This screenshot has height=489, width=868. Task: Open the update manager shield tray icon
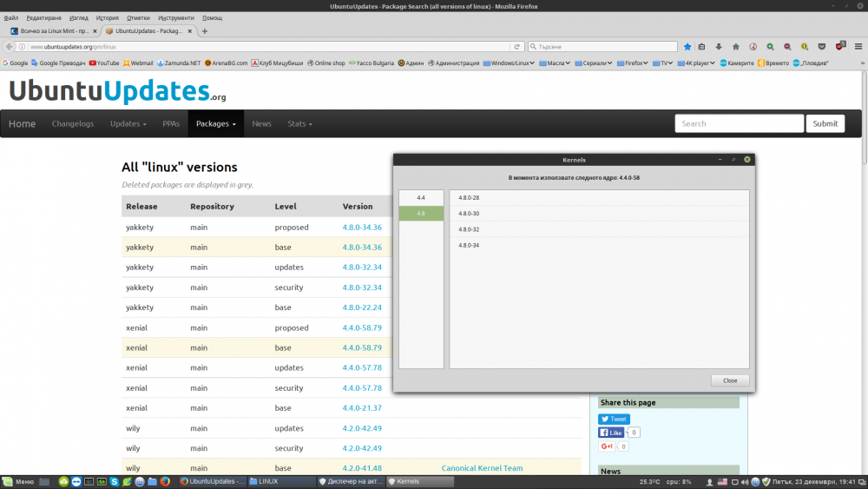(766, 482)
